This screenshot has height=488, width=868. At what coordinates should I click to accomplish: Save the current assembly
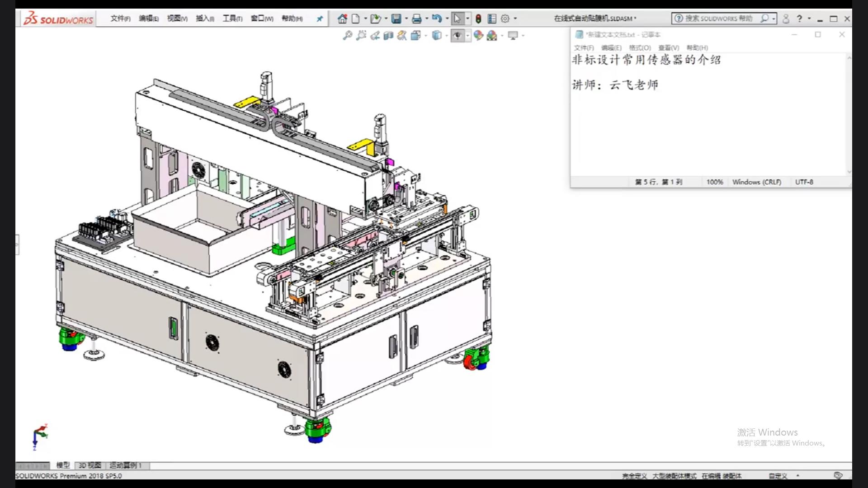click(x=396, y=19)
